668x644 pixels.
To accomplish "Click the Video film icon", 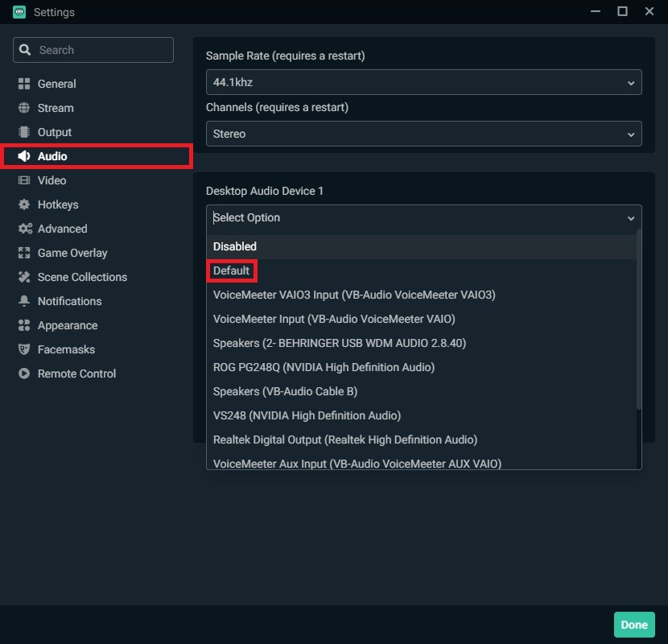I will [x=24, y=180].
